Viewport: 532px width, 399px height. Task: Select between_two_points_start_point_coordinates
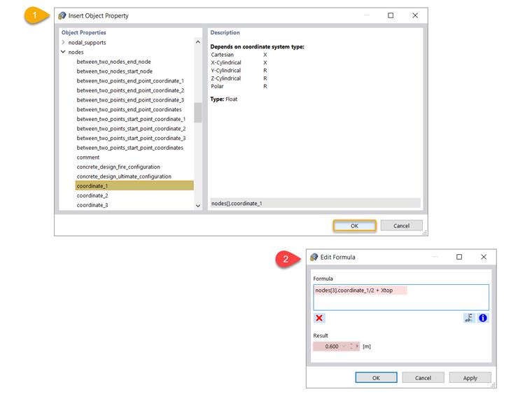point(130,148)
